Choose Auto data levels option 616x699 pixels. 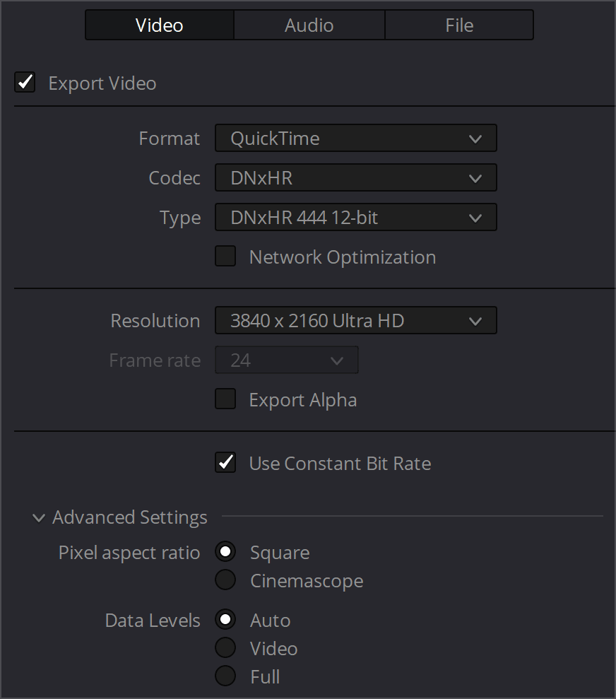225,620
